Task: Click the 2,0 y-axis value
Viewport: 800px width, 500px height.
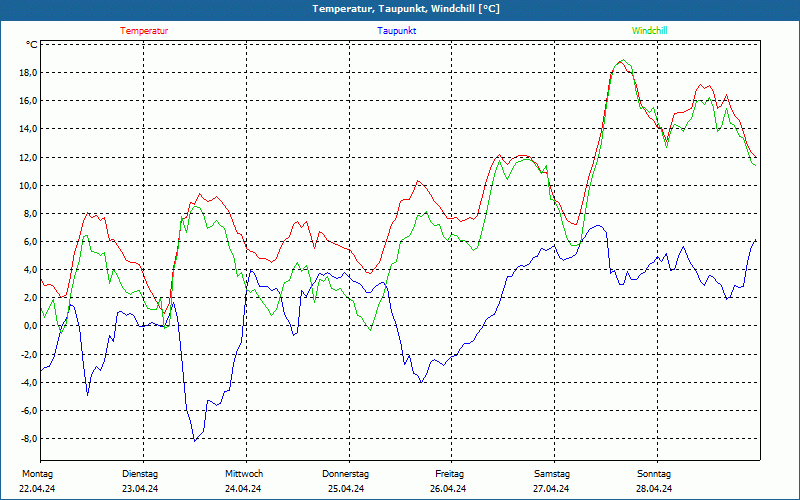Action: pos(30,297)
